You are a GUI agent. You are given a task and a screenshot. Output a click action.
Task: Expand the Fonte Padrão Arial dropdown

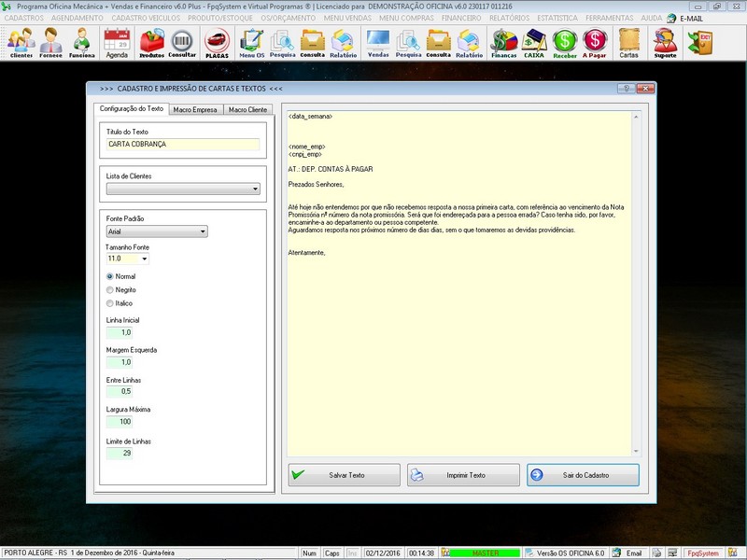click(x=203, y=231)
